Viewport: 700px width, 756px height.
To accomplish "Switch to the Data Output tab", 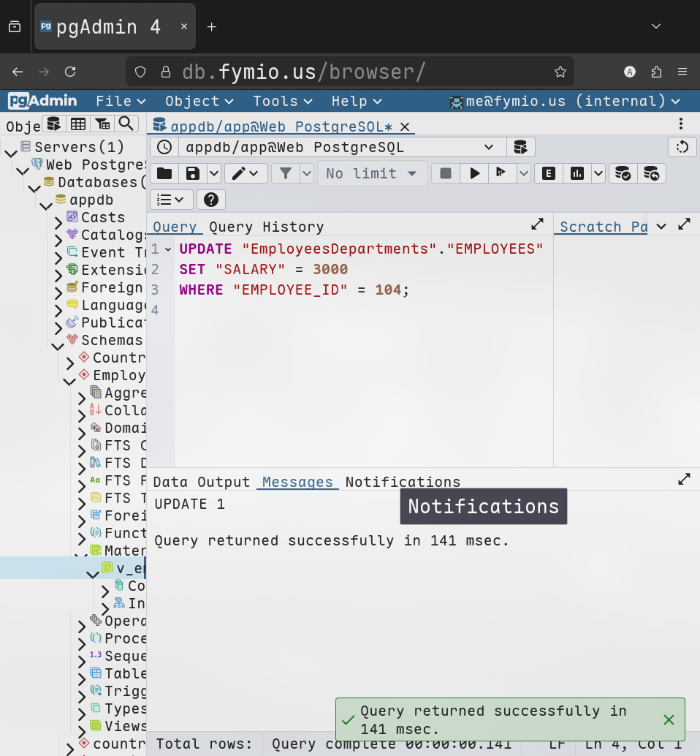I will coord(201,482).
